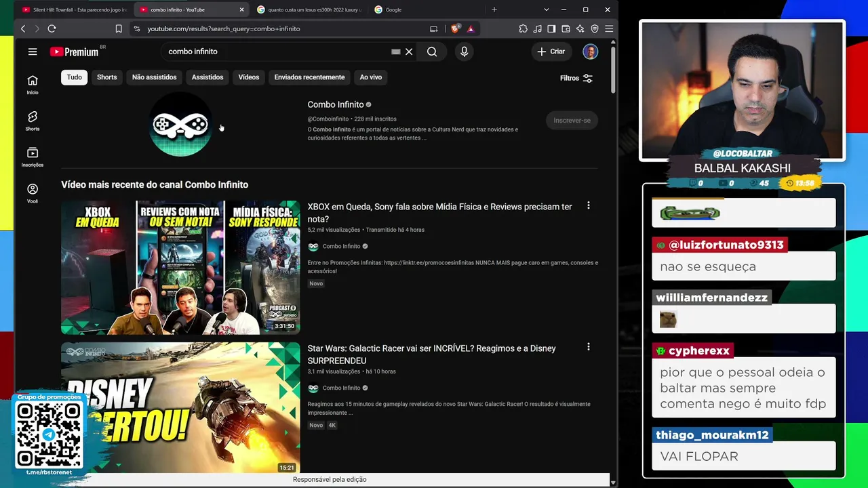Image resolution: width=868 pixels, height=488 pixels.
Task: Open Inscrições in the sidebar
Action: 33,157
